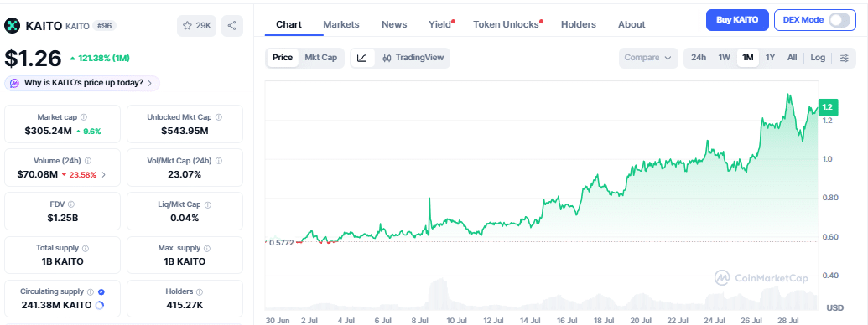Add KAITO to watchlist via star icon

197,26
